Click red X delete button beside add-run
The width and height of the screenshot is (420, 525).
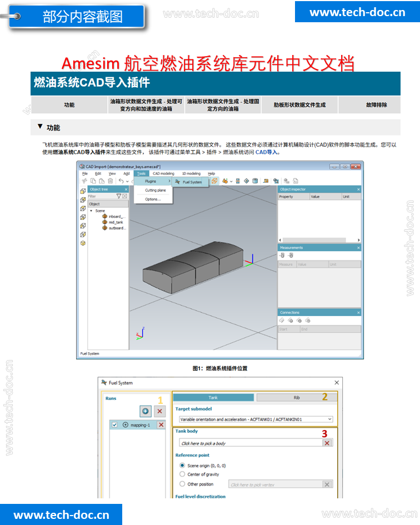[x=160, y=411]
